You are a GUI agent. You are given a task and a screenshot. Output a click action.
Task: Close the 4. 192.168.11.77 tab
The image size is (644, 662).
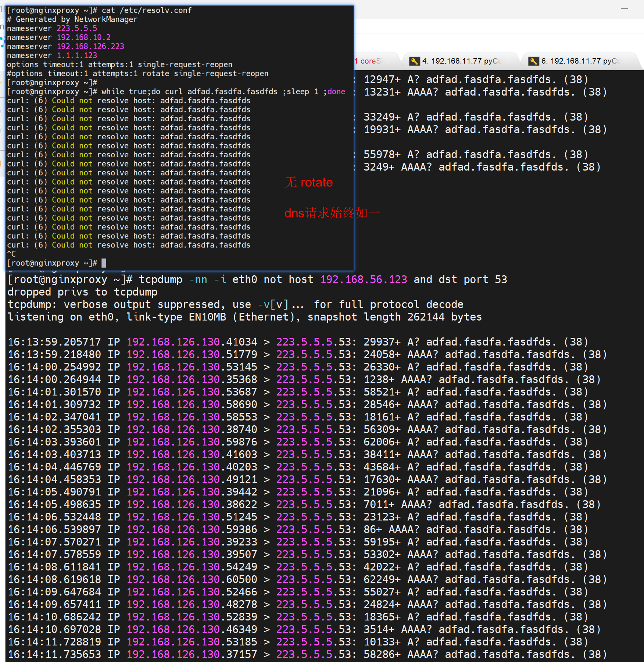click(508, 61)
